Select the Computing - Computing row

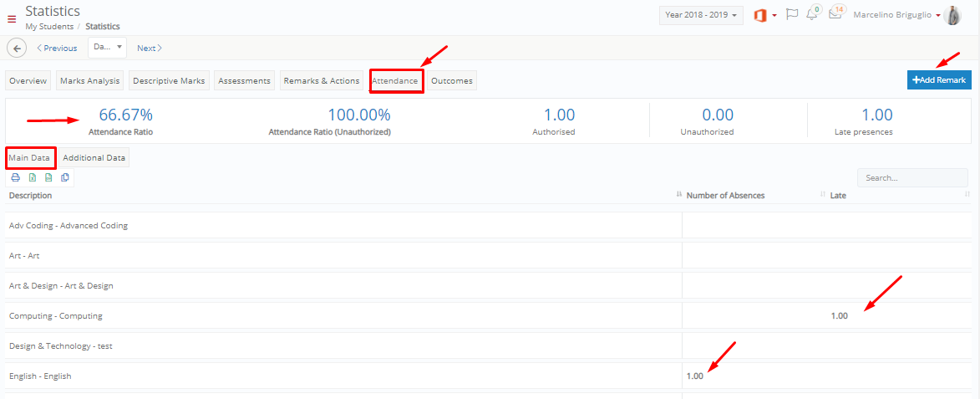coord(488,316)
